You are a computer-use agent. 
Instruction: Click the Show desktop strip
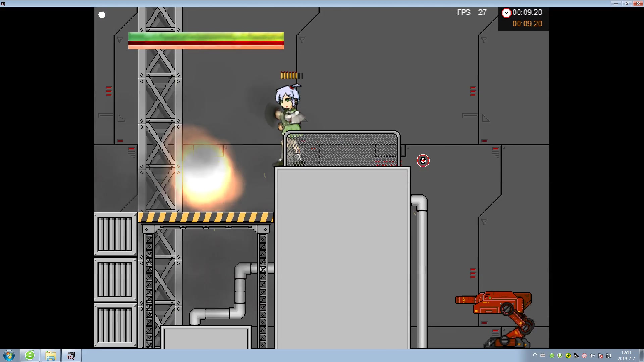pyautogui.click(x=642, y=355)
